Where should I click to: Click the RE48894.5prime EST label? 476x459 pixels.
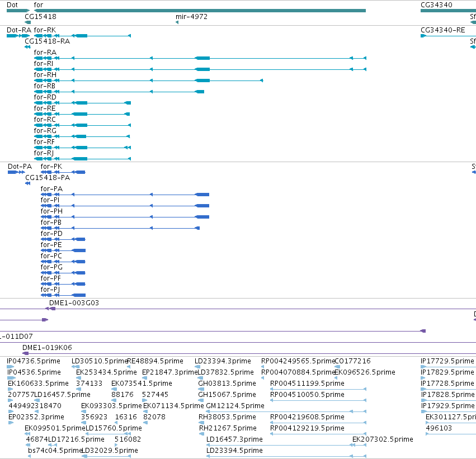[x=155, y=361]
